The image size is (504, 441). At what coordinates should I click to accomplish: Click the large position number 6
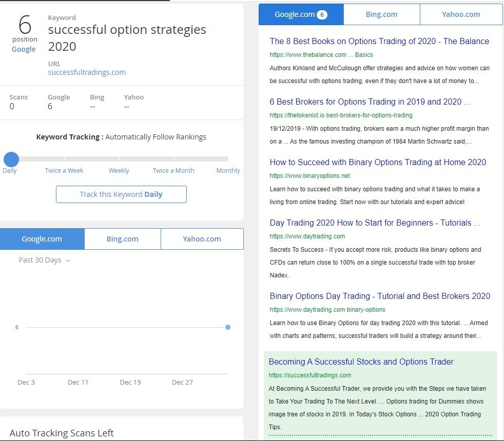coord(25,25)
